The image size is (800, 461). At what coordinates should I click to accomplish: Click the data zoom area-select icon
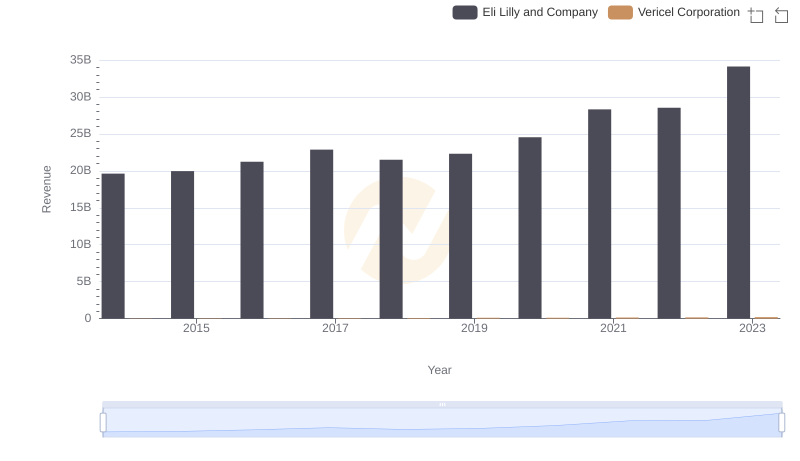[756, 15]
